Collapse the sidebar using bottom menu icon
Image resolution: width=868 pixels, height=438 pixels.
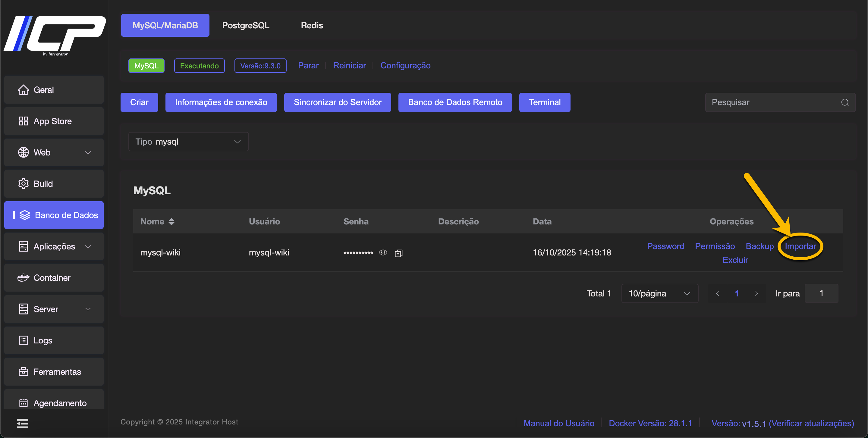point(23,424)
